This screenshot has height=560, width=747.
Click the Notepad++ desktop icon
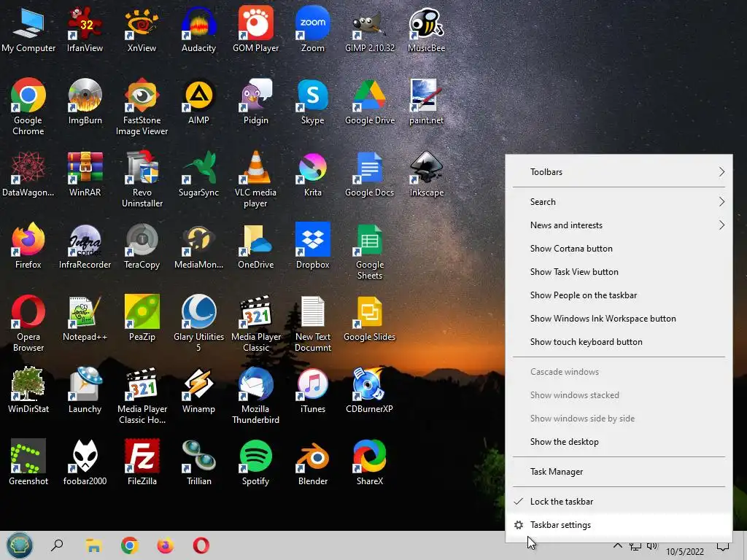click(x=85, y=319)
